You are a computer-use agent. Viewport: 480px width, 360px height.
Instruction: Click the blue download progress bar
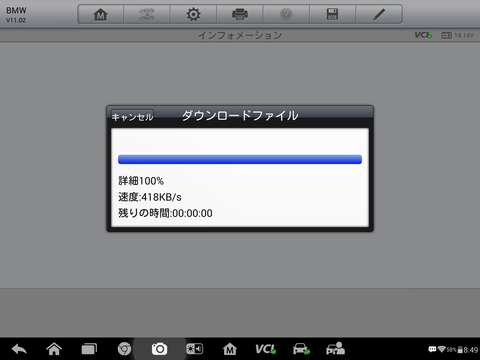(x=240, y=159)
